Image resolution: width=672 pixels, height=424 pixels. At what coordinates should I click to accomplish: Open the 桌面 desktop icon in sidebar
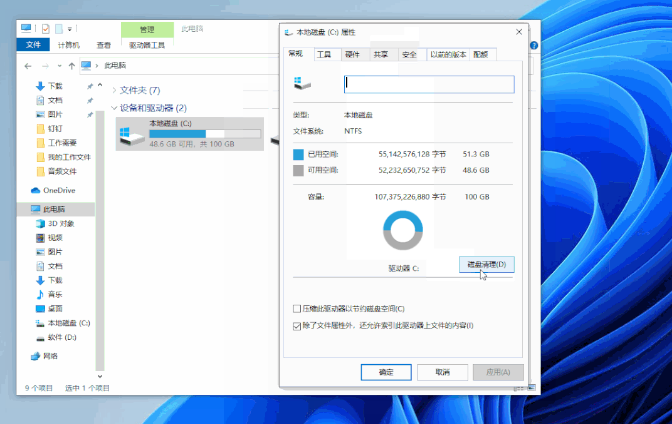tap(40, 309)
